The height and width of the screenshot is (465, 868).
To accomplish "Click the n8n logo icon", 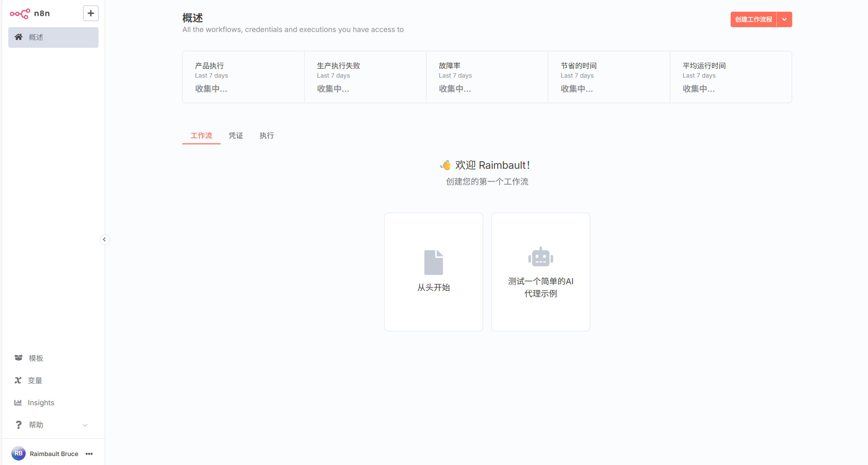I will click(20, 14).
